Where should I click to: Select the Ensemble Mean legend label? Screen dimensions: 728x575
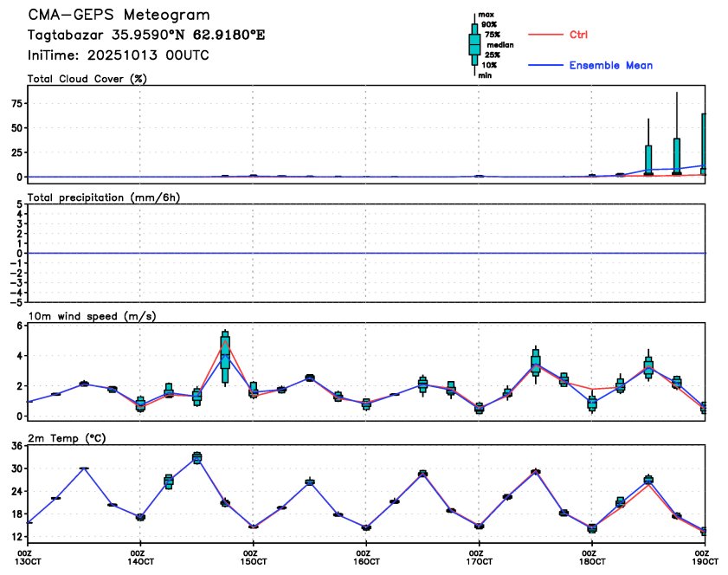610,66
